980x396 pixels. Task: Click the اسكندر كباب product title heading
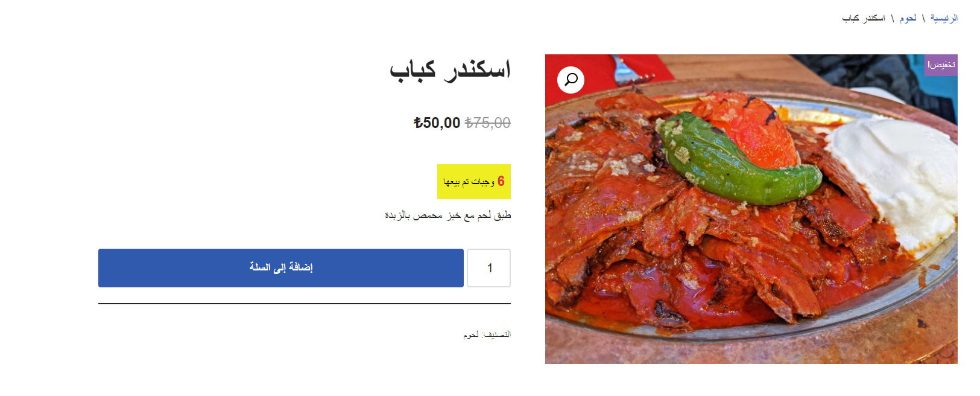coord(450,69)
